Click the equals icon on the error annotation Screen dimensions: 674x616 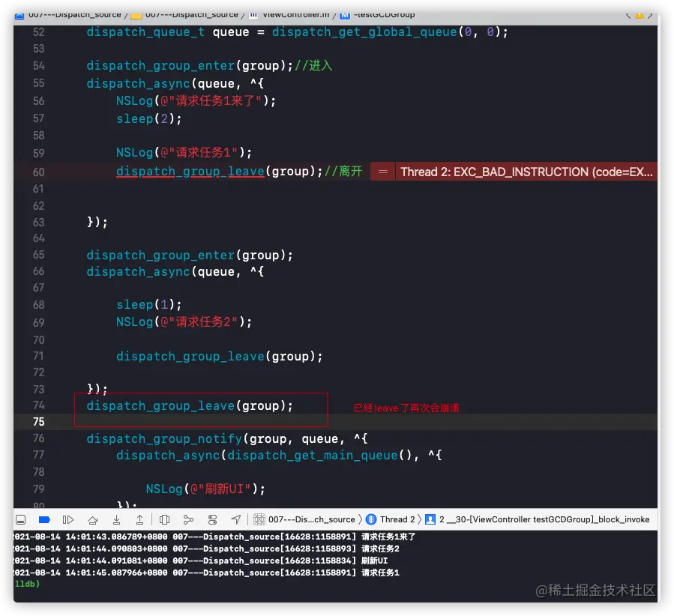click(x=383, y=172)
